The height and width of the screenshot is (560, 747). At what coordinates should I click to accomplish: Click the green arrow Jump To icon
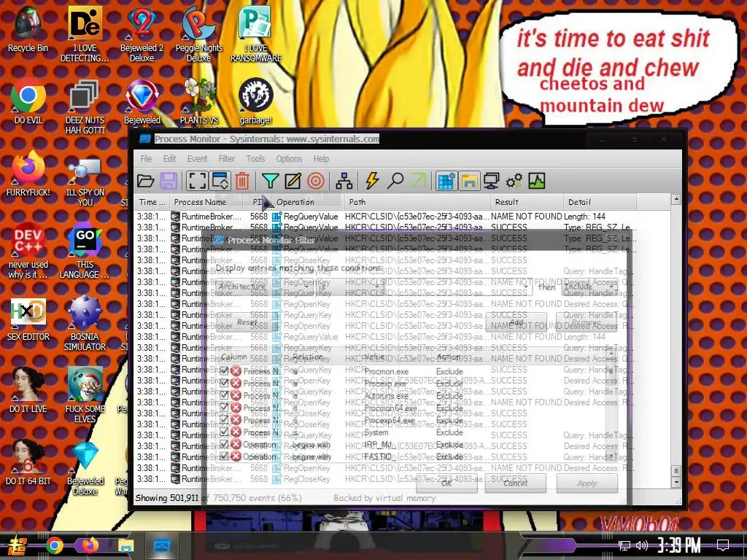point(419,181)
